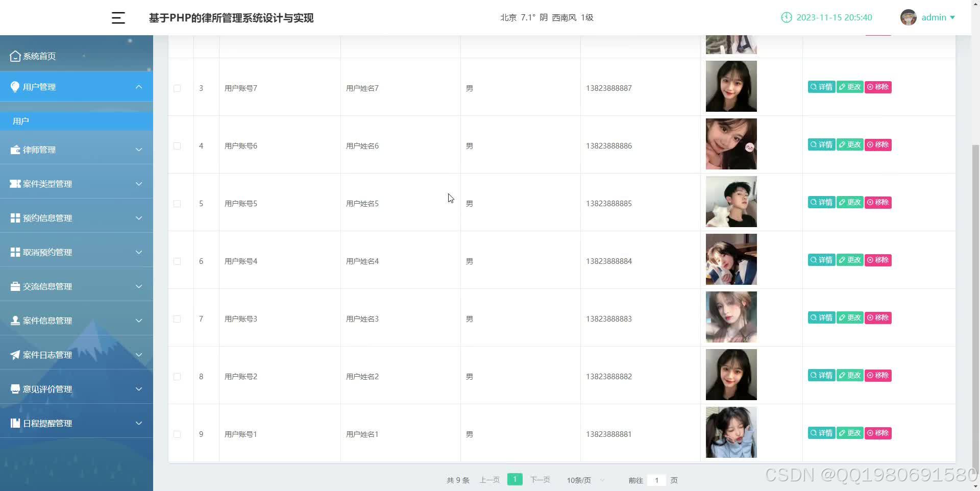Click 更改 for 用户账号4
The image size is (980, 491).
[x=850, y=260]
